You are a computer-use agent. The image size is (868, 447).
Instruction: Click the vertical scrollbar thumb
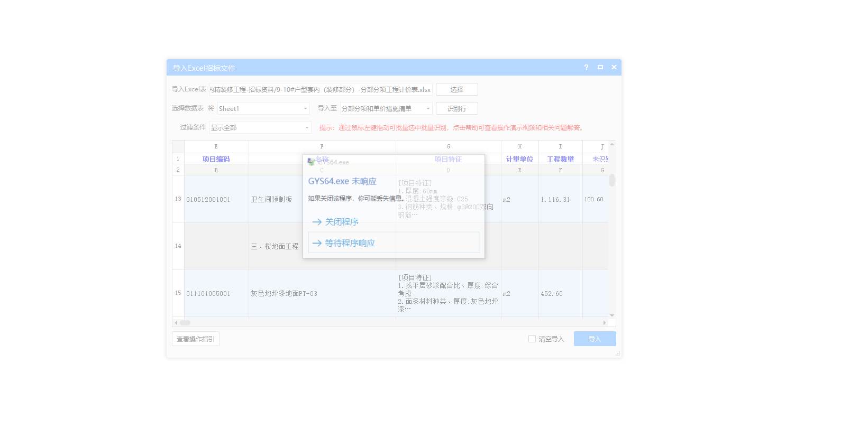click(x=612, y=180)
